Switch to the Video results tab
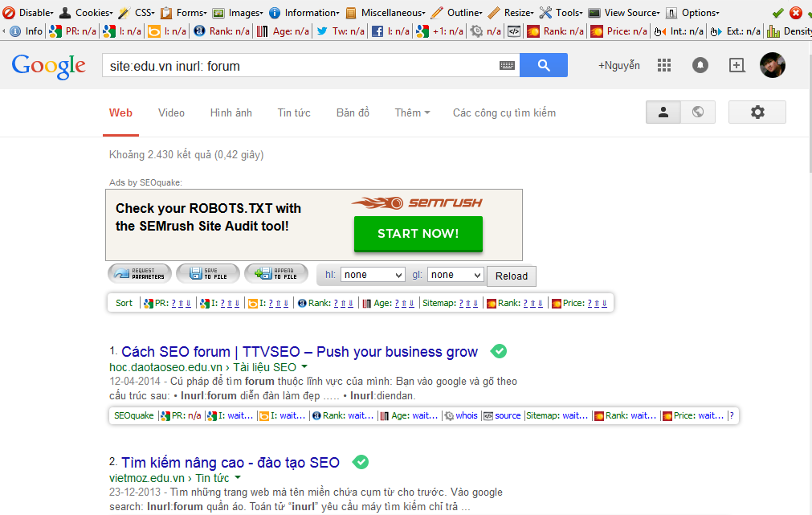The width and height of the screenshot is (812, 515). (171, 113)
